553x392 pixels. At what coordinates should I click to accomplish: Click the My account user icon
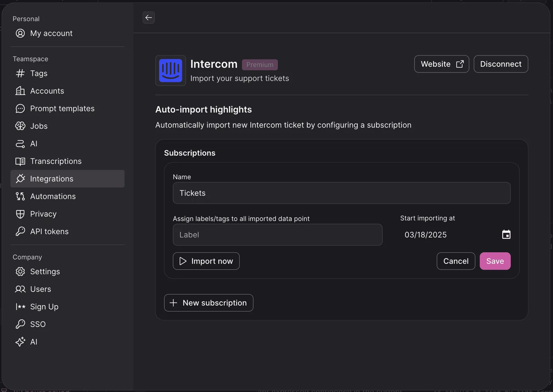[20, 33]
